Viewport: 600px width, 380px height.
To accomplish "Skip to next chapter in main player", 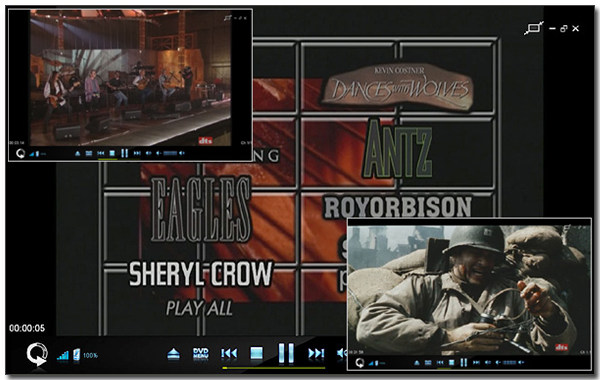I will click(x=316, y=353).
